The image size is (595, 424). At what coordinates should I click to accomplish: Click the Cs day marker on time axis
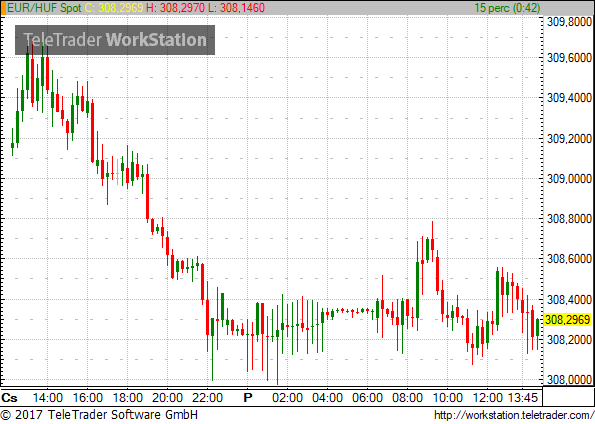click(9, 398)
